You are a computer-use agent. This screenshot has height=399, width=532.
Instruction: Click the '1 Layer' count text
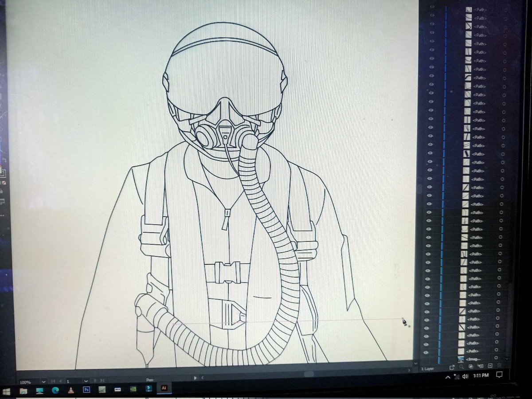(427, 369)
